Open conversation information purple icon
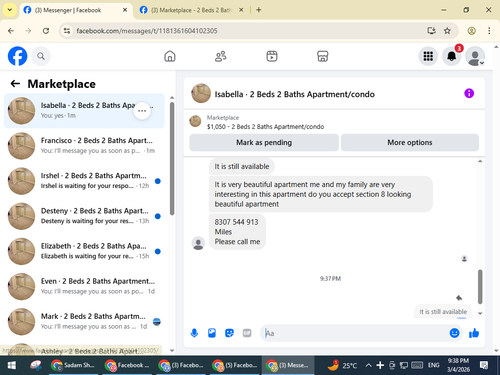Screen dimensions: 500x375 coord(469,93)
